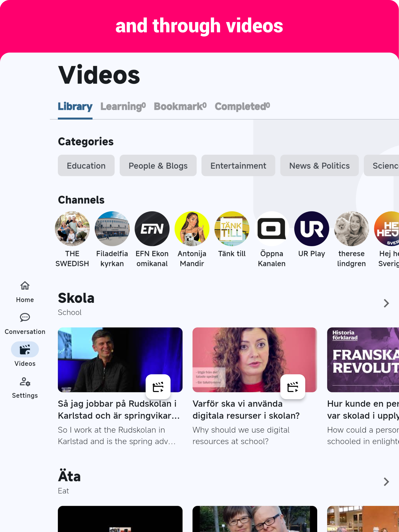Open Hej hej Sverige channel logo
The image size is (399, 532).
(387, 229)
